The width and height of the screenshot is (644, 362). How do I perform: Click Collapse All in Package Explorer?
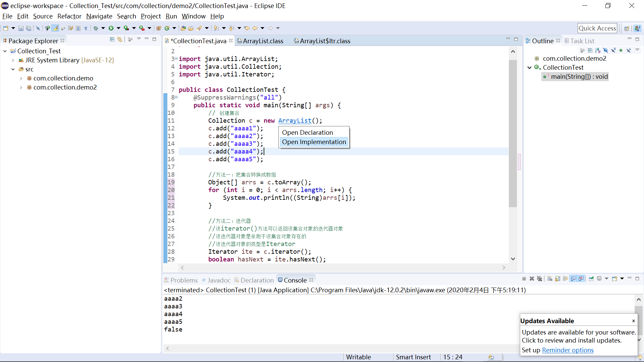[x=112, y=40]
